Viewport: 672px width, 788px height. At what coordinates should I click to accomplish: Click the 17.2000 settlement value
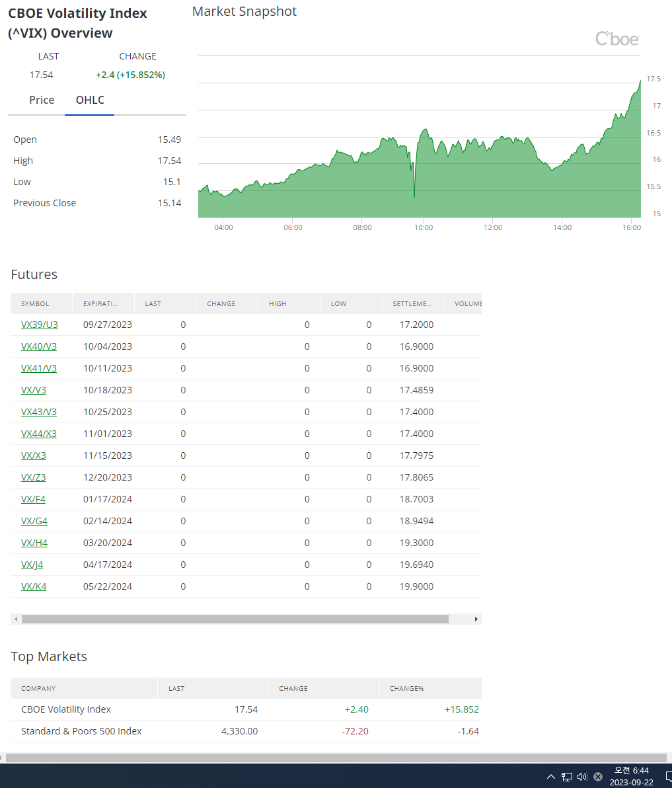point(416,325)
